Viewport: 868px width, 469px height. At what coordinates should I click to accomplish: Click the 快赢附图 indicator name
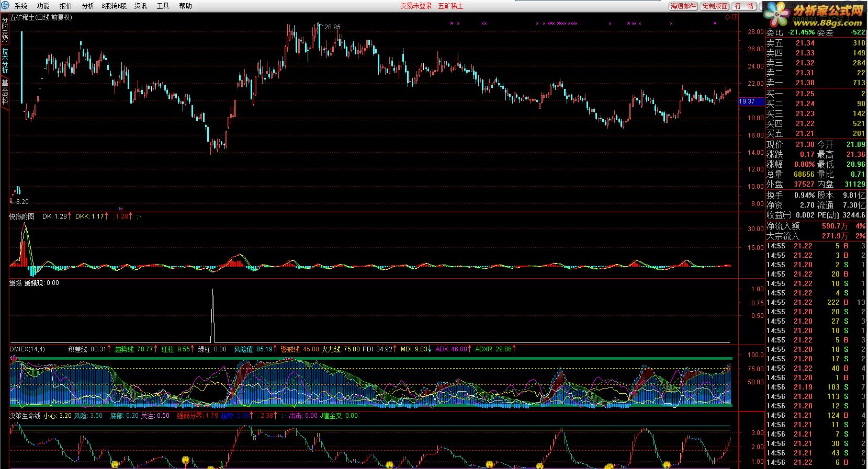pyautogui.click(x=22, y=216)
